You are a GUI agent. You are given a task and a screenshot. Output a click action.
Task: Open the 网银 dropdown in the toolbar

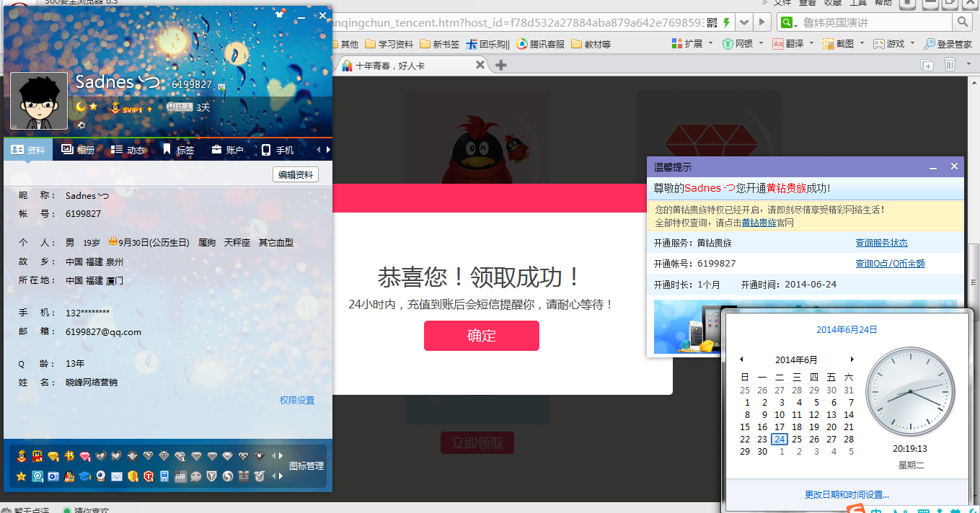pos(761,43)
